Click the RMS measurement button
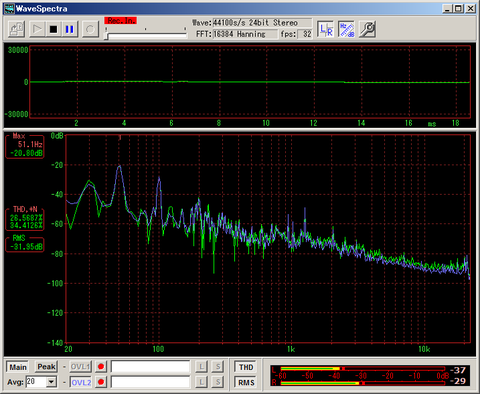This screenshot has width=480, height=394. (x=246, y=382)
